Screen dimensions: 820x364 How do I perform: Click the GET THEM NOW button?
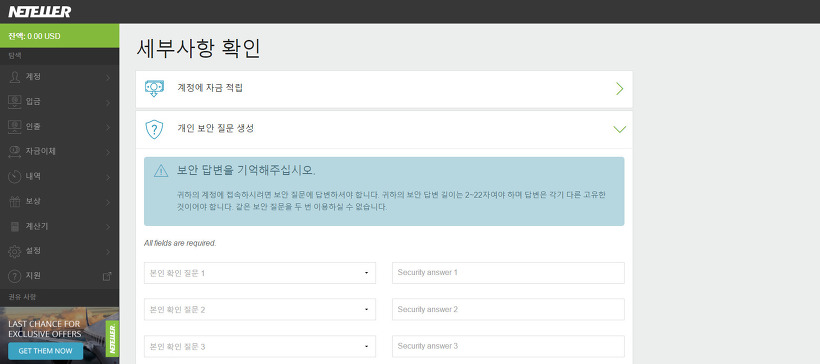coord(45,351)
